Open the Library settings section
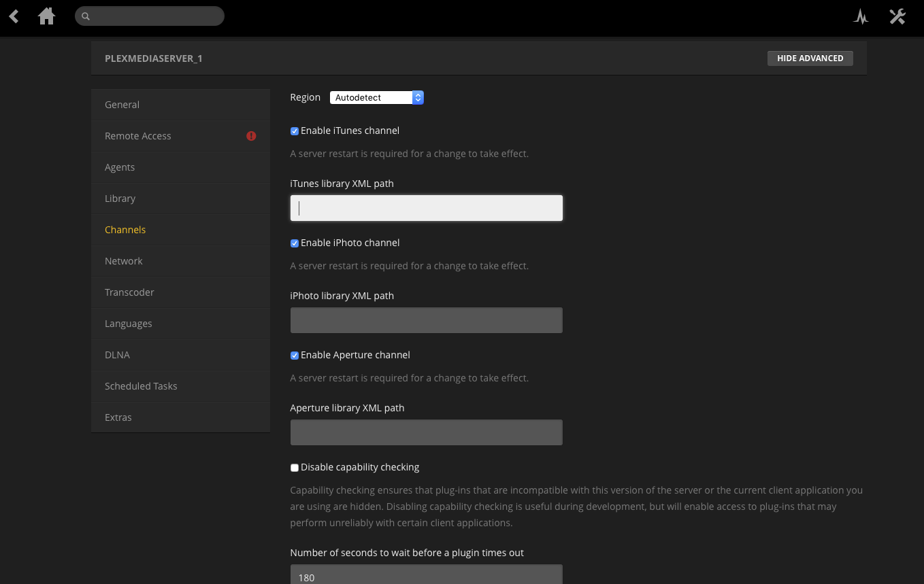 120,199
